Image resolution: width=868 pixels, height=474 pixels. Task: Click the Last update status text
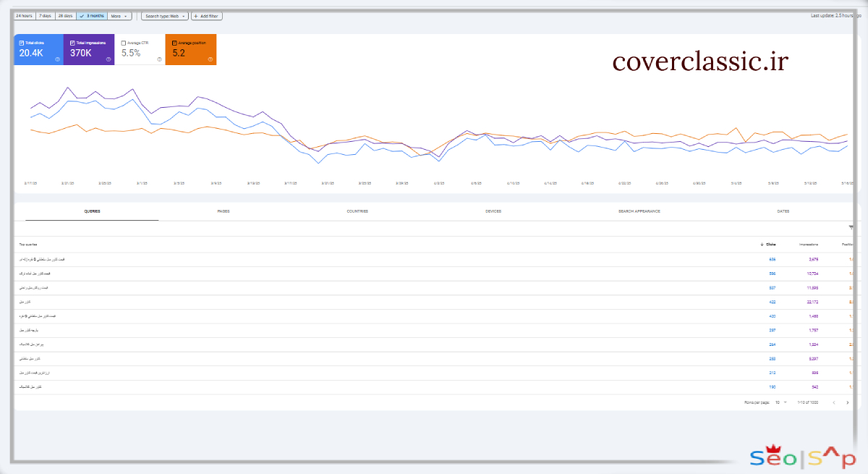pos(836,15)
